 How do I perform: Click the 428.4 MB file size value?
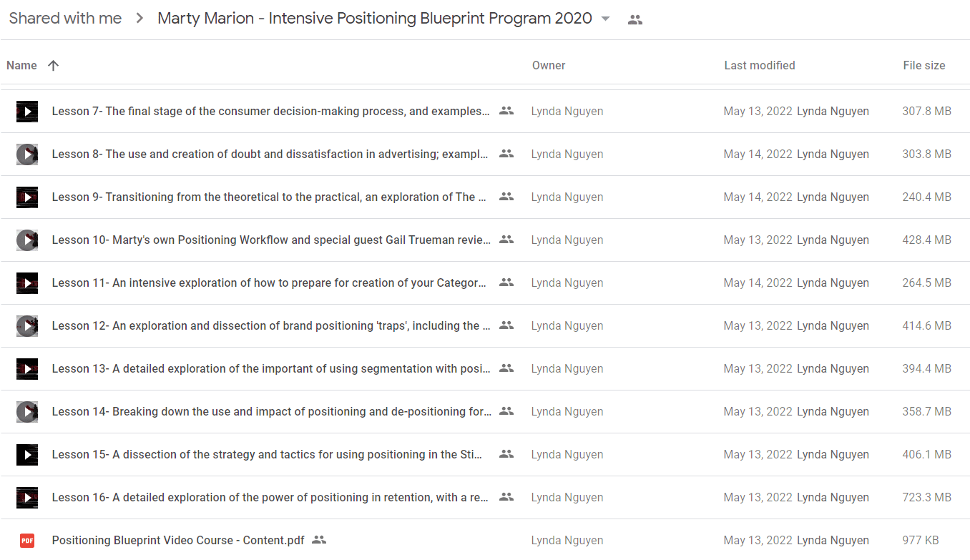(x=926, y=240)
